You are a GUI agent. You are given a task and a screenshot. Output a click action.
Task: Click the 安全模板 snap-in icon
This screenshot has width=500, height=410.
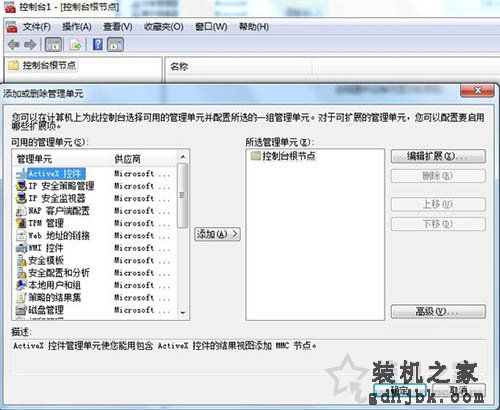tap(22, 260)
